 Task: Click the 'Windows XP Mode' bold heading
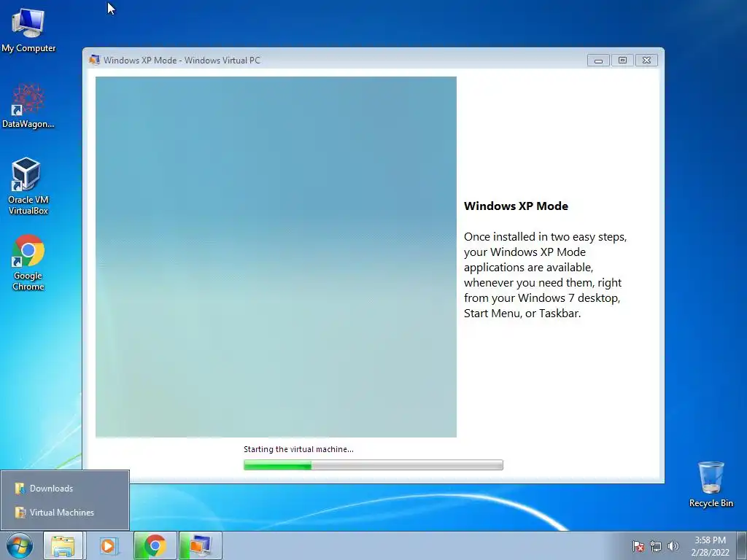coord(516,206)
